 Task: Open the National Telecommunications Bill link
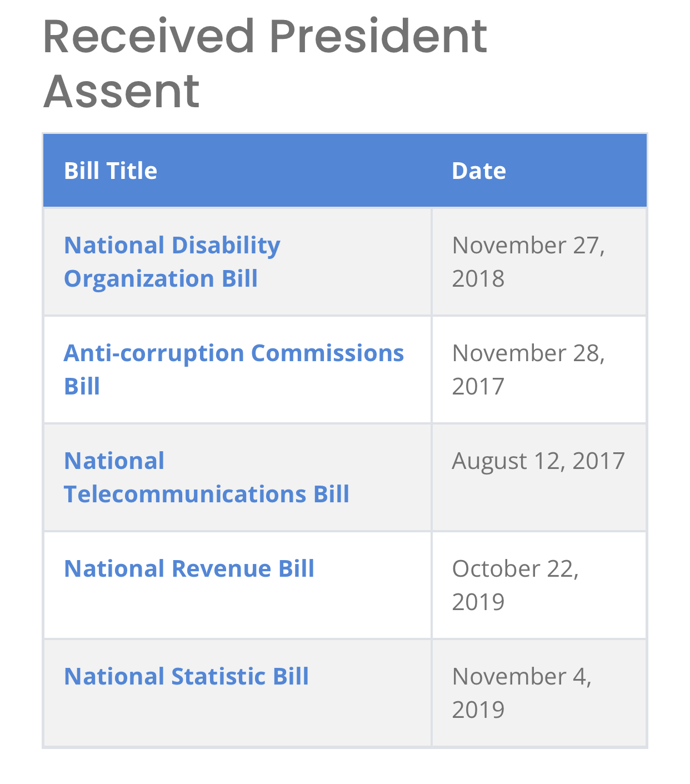point(206,477)
